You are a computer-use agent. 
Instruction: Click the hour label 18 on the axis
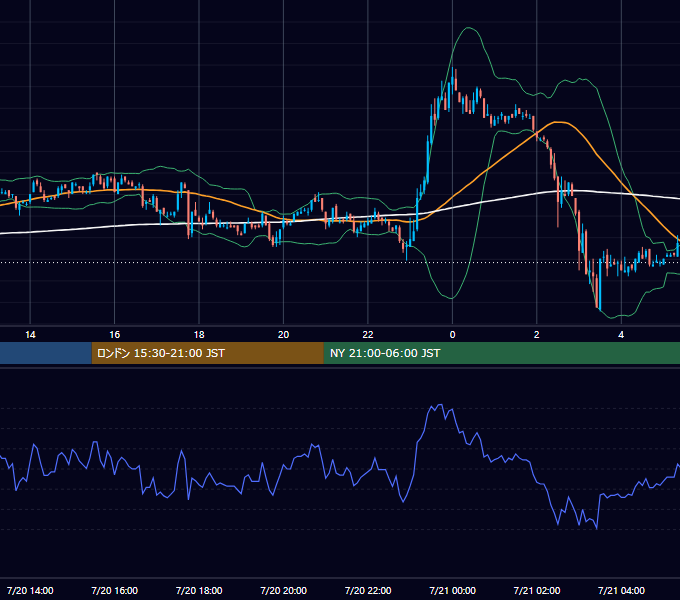pyautogui.click(x=199, y=335)
